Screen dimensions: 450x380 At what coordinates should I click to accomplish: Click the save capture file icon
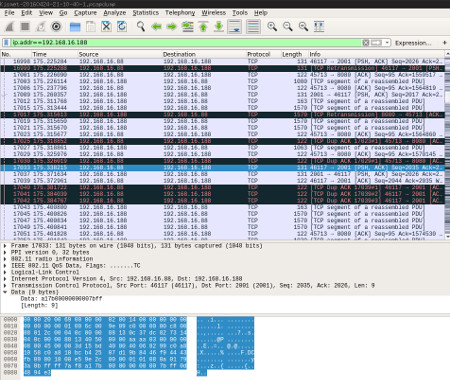tap(91, 27)
